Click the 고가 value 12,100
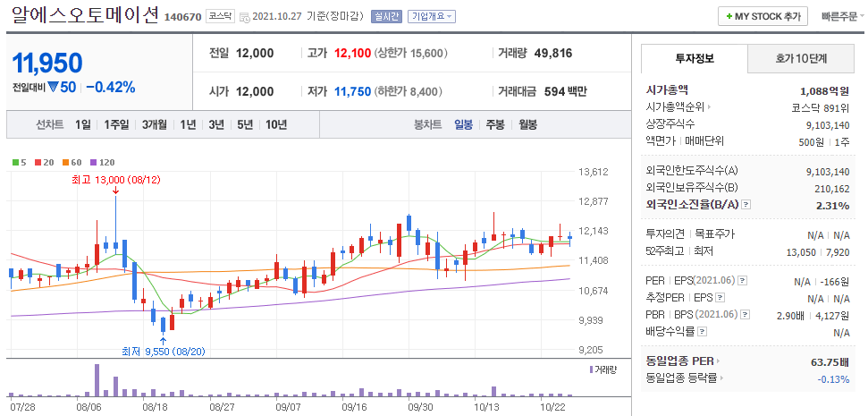Screen dimensions: 868x416 coord(352,54)
